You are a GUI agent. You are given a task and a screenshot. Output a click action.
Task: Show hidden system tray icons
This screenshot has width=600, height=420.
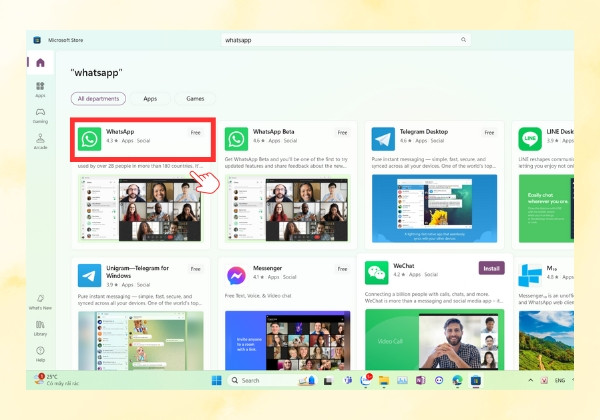[531, 380]
